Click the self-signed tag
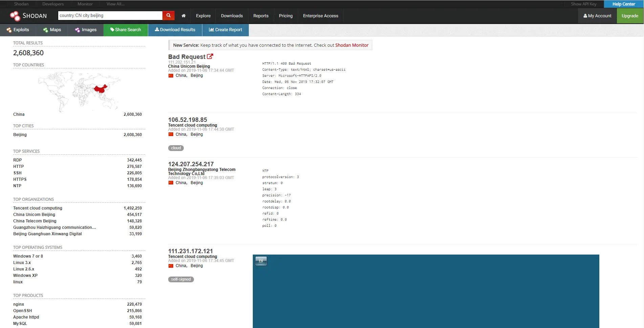This screenshot has width=644, height=328. tap(181, 279)
